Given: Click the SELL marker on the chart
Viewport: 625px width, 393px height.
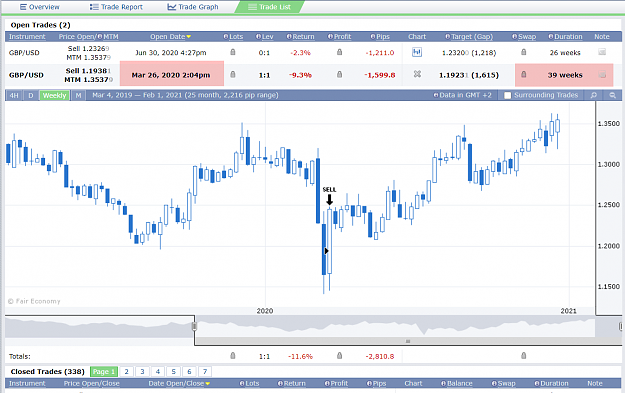Looking at the screenshot, I should tap(329, 195).
